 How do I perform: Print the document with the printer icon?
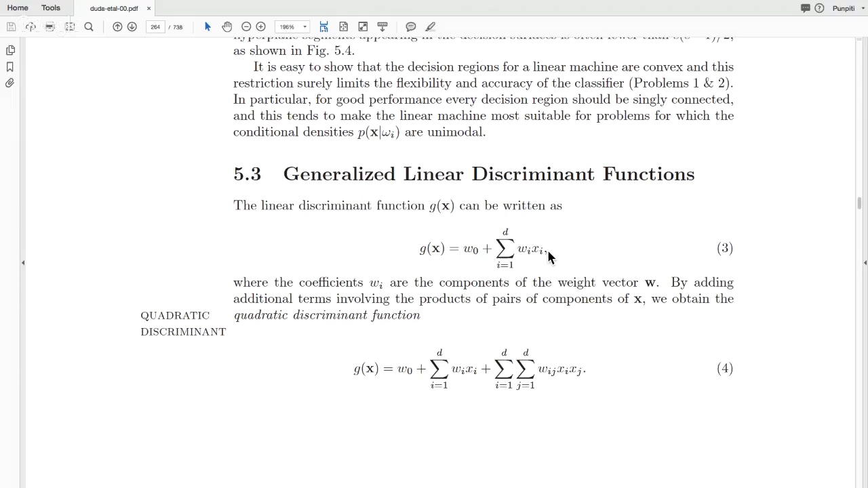50,27
